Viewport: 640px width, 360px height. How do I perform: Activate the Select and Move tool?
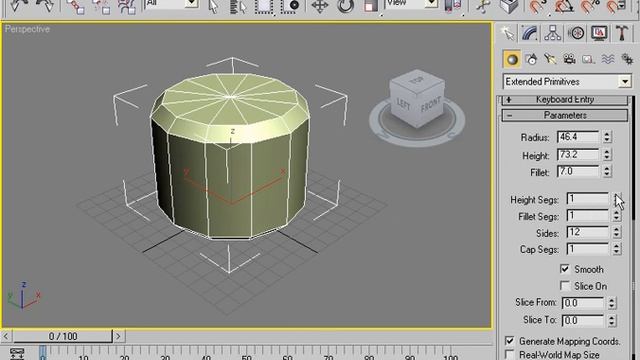(x=320, y=7)
